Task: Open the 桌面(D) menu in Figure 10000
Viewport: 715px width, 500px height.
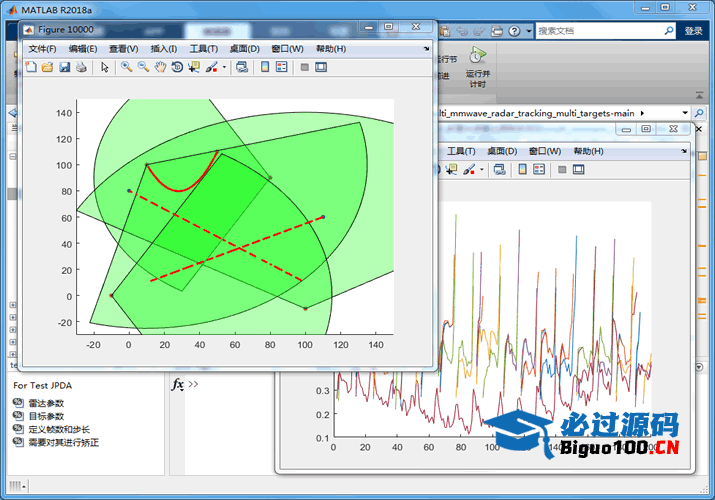Action: tap(244, 49)
